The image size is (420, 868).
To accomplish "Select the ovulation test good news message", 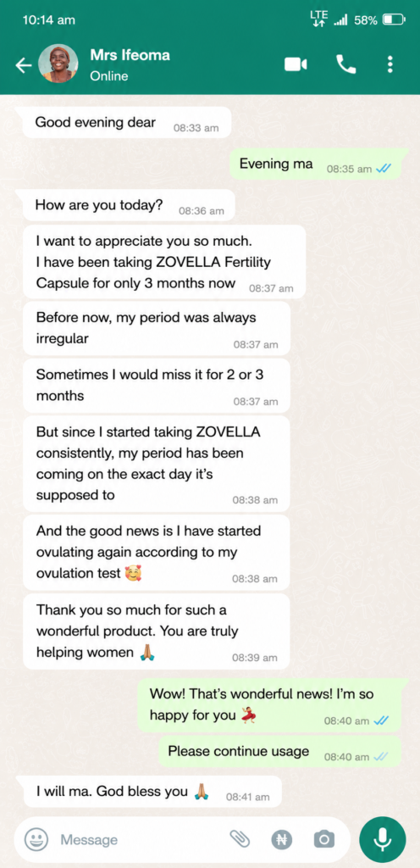I will point(157,553).
